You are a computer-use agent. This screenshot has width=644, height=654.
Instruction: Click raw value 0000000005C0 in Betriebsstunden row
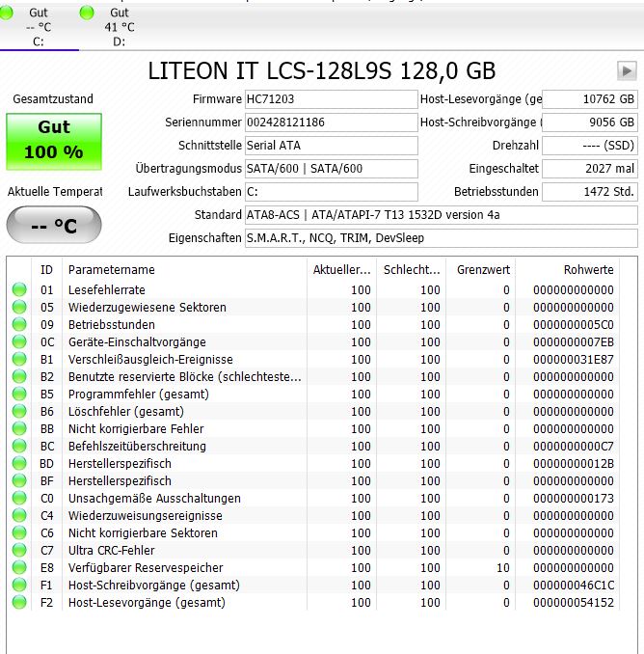tap(573, 324)
